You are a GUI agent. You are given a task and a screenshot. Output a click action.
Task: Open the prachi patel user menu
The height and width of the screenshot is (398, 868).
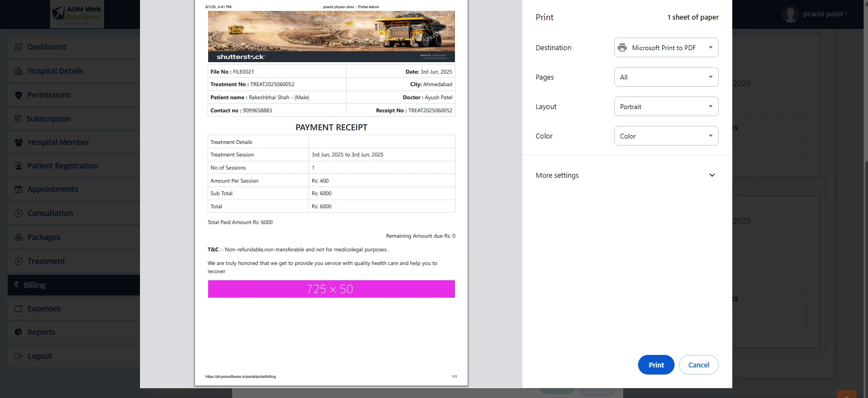pyautogui.click(x=825, y=14)
